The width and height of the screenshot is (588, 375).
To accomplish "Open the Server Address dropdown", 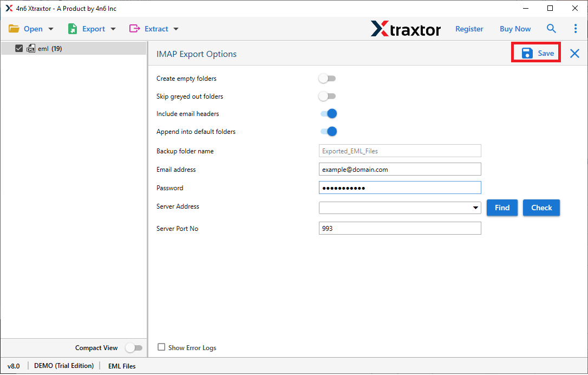I will point(476,208).
